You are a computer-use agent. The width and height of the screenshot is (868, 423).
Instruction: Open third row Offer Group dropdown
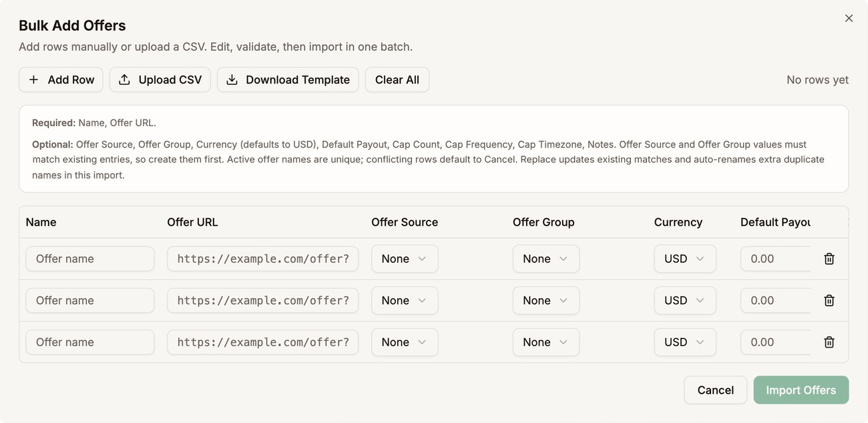546,342
